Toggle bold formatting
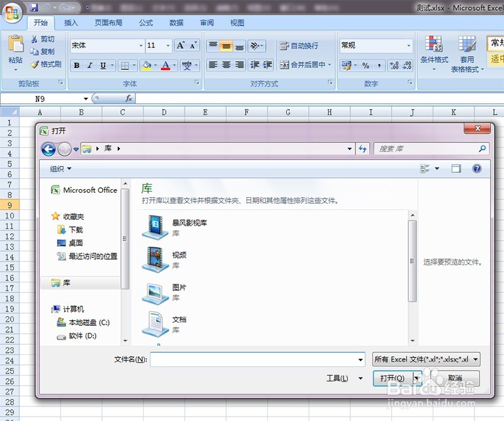This screenshot has height=421, width=504. (x=76, y=66)
